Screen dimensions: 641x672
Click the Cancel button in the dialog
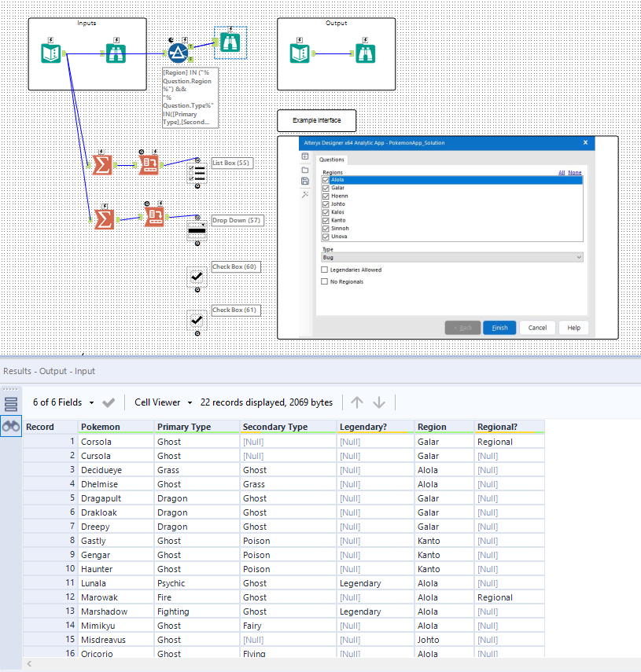point(537,328)
